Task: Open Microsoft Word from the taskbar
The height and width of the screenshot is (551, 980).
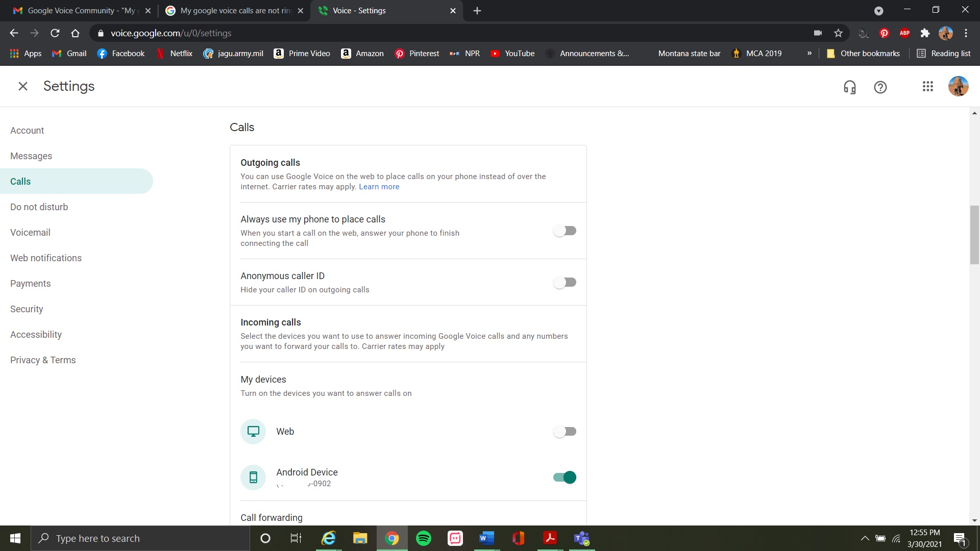Action: click(487, 538)
